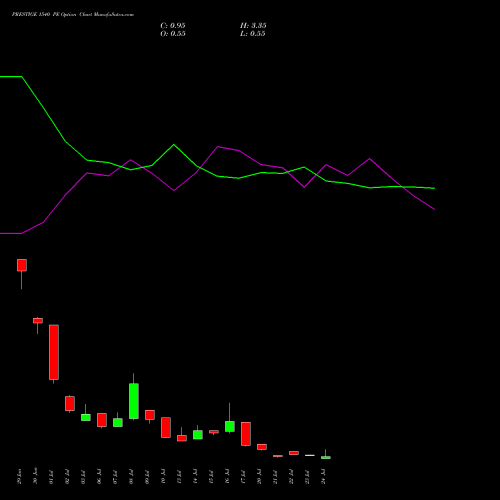Click the '29 Jun' date label
This screenshot has height=500, width=500.
click(19, 476)
